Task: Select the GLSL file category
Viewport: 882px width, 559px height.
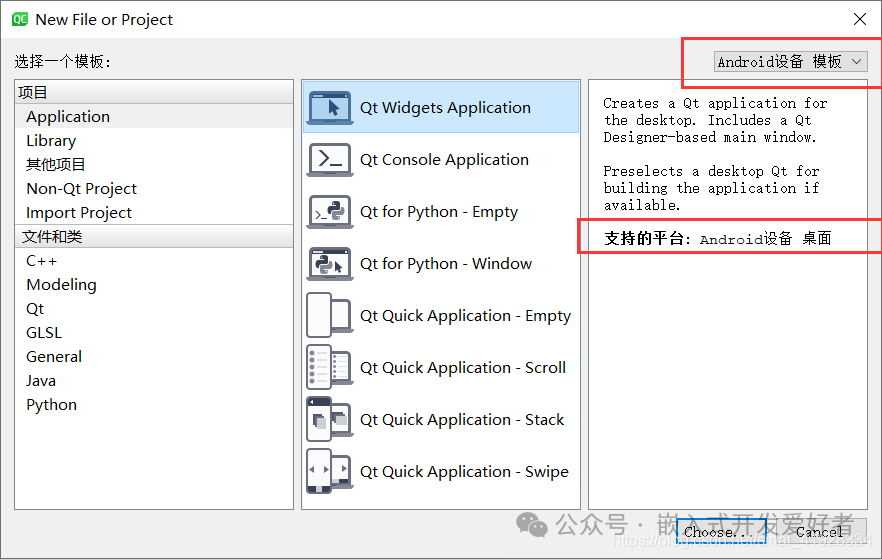Action: click(154, 333)
